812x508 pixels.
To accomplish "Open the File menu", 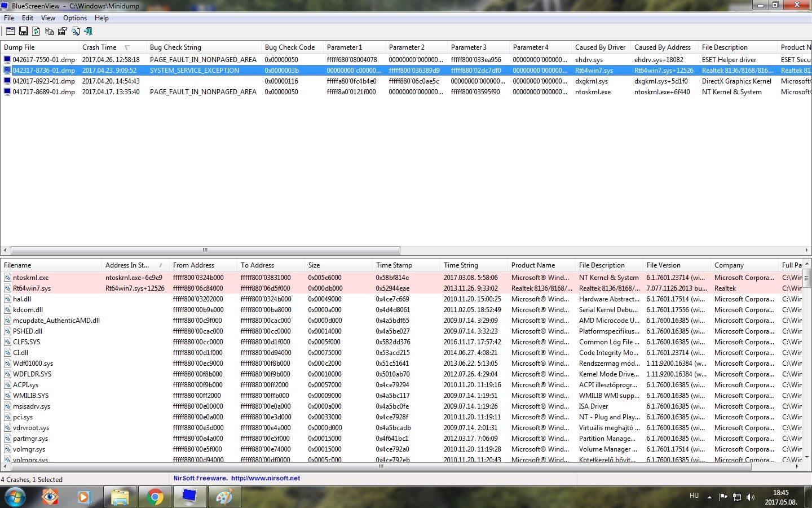I will (9, 18).
